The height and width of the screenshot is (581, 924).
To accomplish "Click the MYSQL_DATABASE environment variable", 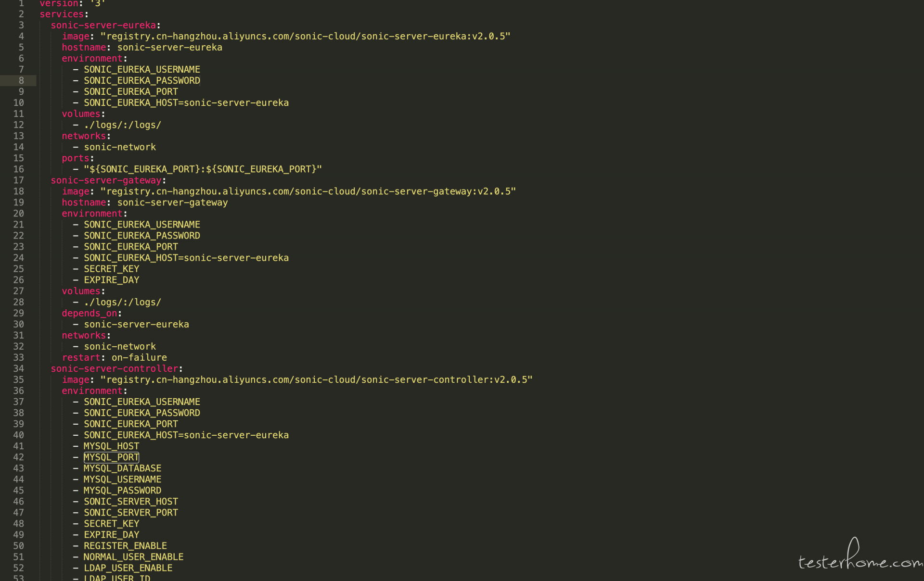I will pyautogui.click(x=122, y=468).
